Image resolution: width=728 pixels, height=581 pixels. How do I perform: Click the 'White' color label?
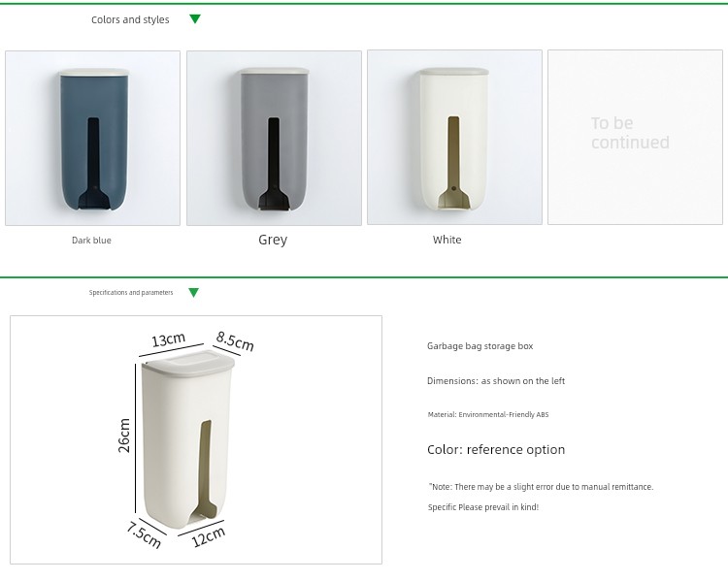click(x=447, y=240)
